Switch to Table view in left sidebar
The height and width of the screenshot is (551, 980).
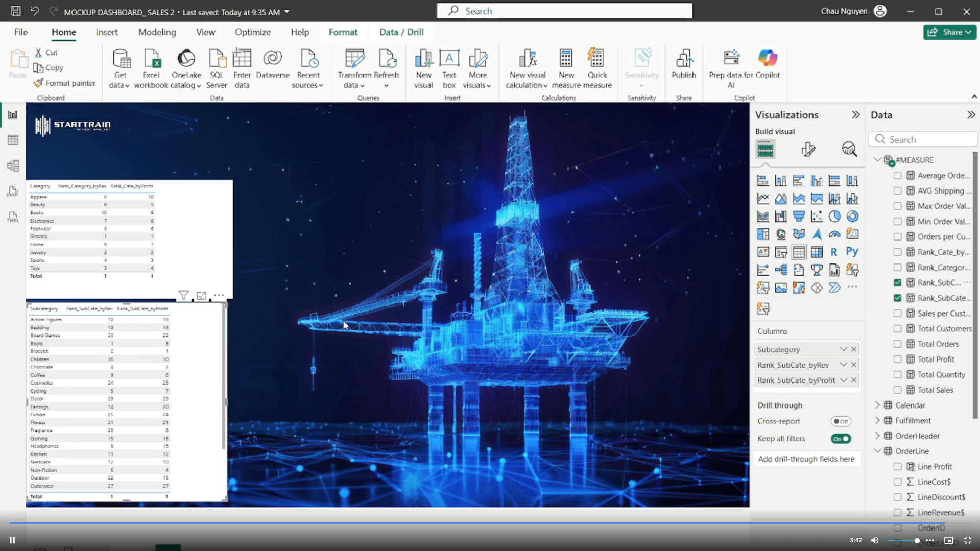pos(13,140)
